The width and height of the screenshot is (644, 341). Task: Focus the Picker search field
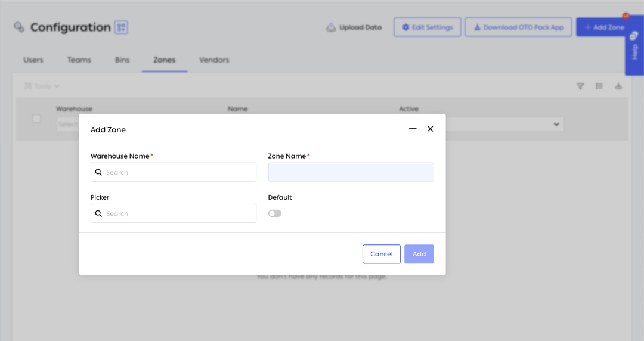[x=174, y=213]
